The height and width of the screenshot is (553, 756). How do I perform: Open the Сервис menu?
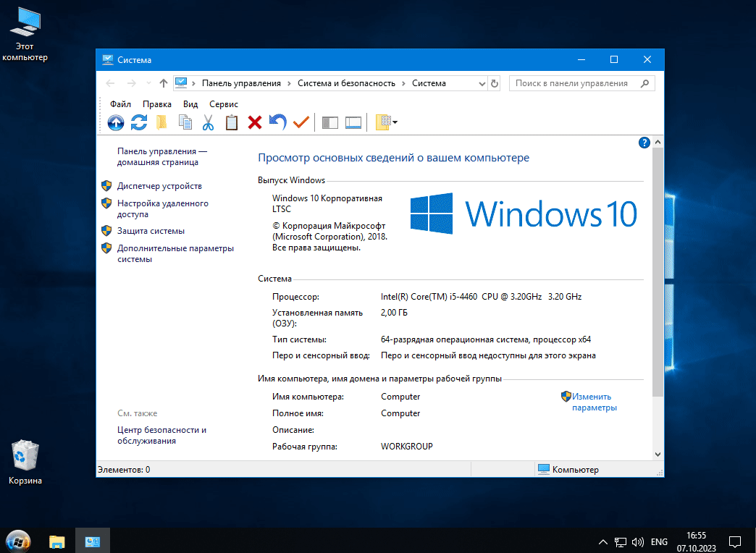224,104
